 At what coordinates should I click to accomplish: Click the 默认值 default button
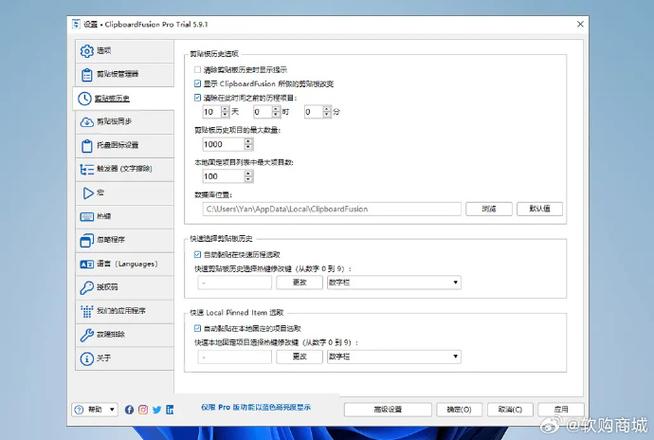tap(540, 209)
